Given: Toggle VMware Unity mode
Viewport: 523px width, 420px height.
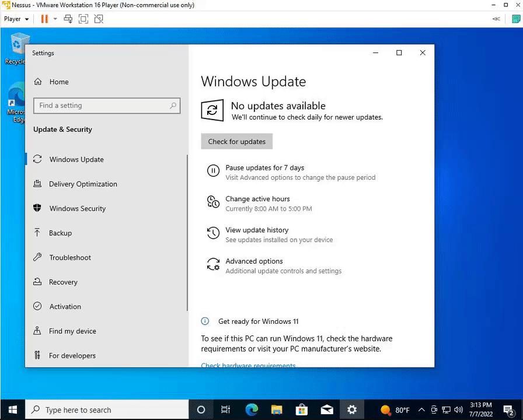Looking at the screenshot, I should point(99,19).
